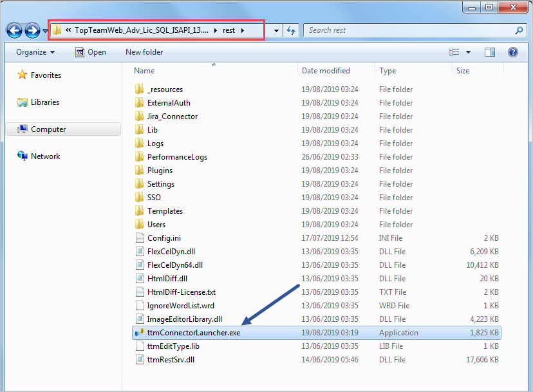533x392 pixels.
Task: Click the blue Help question mark icon
Action: pos(512,52)
